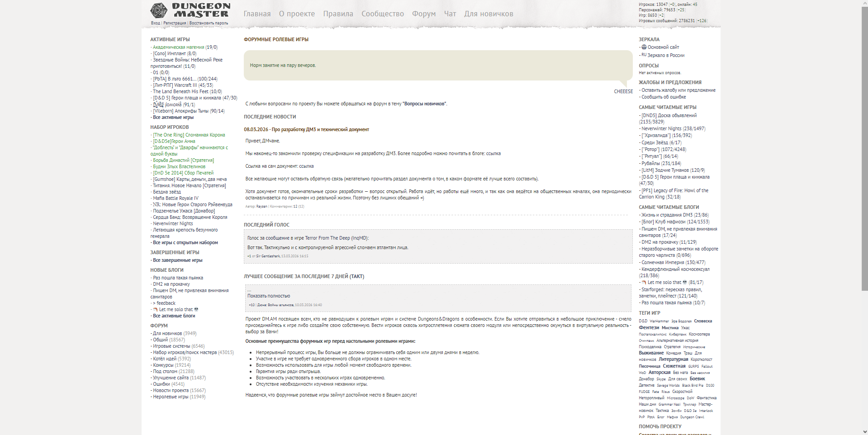868x435 pixels.
Task: Click the scrollbar down arrow
Action: coord(864,432)
